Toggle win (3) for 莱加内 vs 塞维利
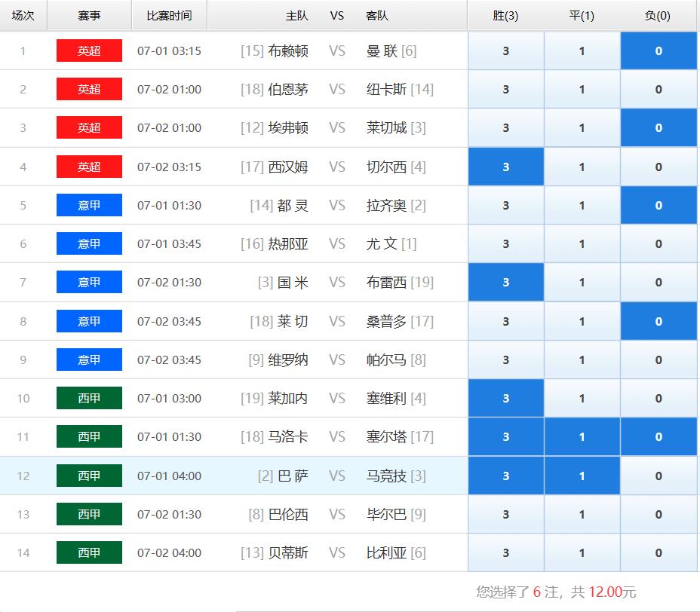 (x=506, y=398)
